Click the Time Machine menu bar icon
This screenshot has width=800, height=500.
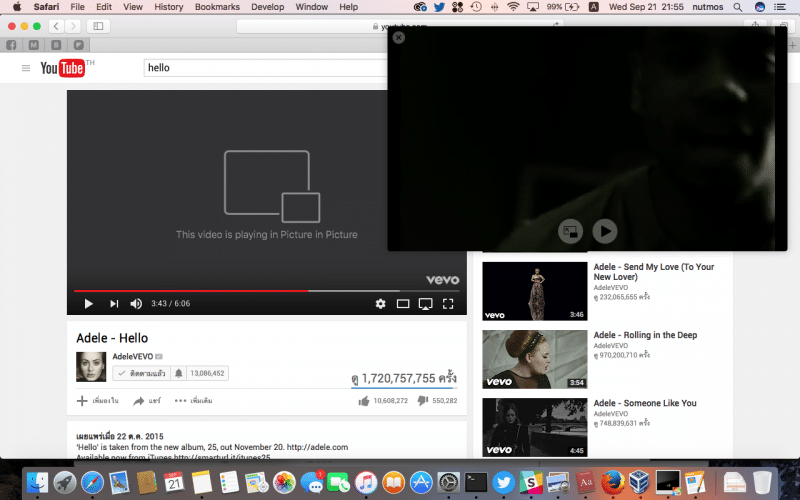(x=476, y=7)
